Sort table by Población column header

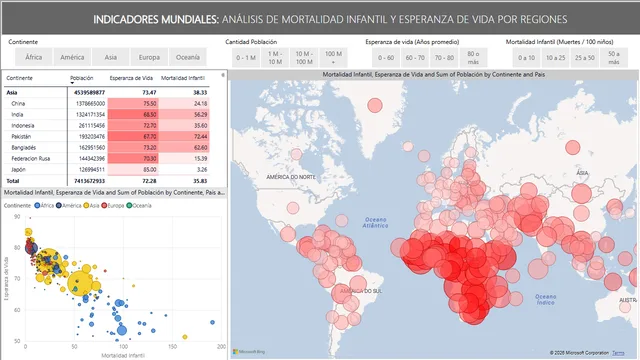pos(82,78)
